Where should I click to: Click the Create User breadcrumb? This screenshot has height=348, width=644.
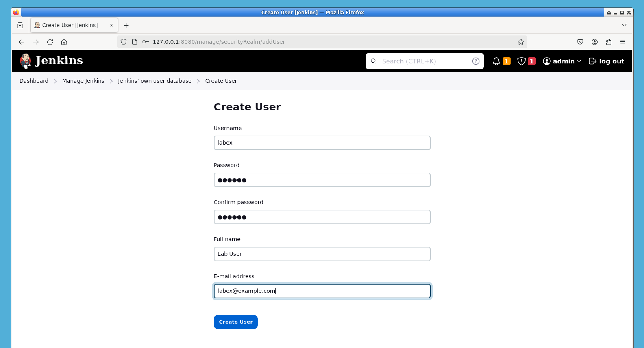[x=221, y=81]
